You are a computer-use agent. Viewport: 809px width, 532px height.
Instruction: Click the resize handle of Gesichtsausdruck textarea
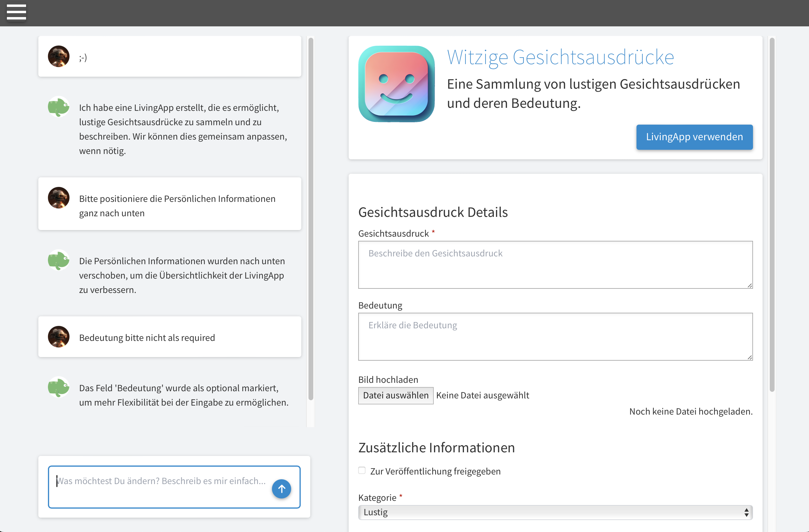749,285
